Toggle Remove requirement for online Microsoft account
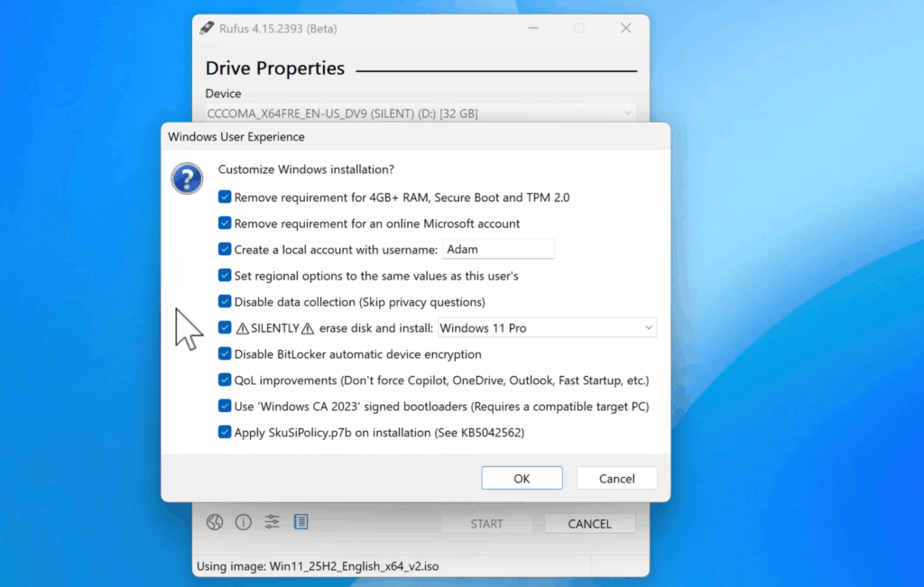The width and height of the screenshot is (924, 587). [225, 223]
